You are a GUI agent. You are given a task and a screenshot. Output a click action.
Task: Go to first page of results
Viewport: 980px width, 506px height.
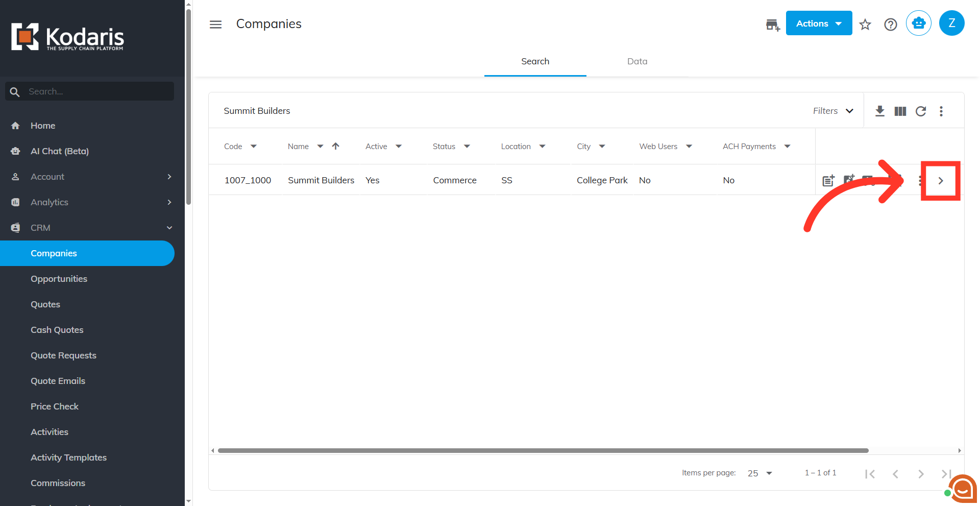click(x=870, y=474)
